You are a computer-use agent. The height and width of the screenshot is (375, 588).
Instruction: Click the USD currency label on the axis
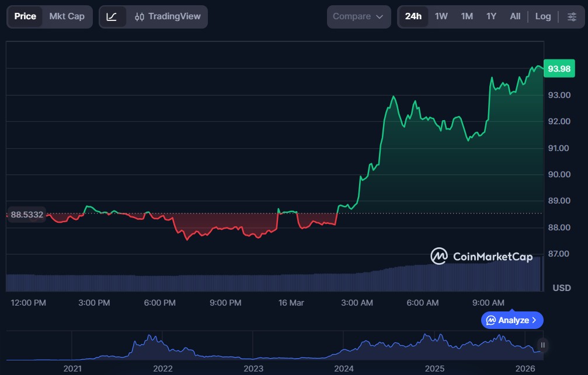(561, 288)
